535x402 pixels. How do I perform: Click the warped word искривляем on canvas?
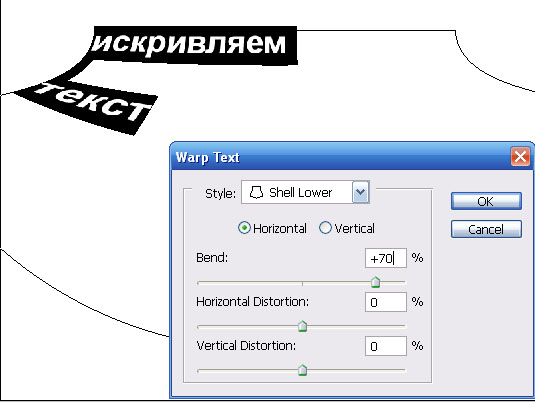pyautogui.click(x=189, y=44)
